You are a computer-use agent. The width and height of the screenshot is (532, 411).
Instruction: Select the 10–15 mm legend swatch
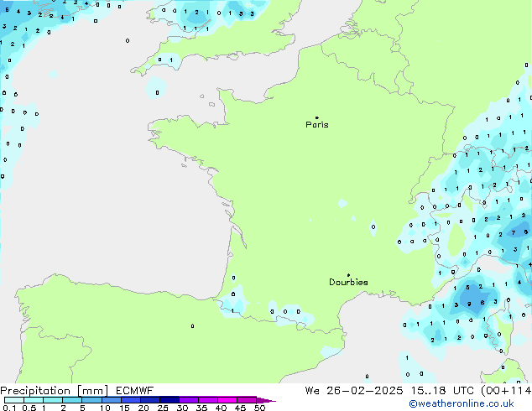pos(112,400)
